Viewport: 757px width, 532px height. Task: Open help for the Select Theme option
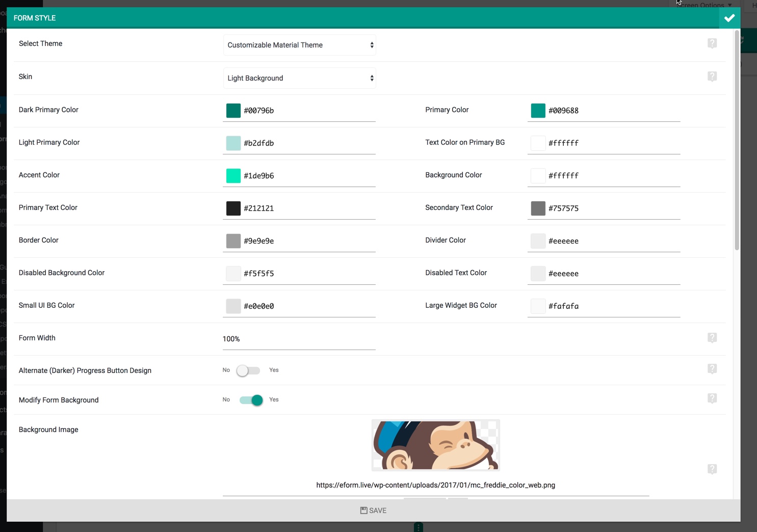click(712, 43)
